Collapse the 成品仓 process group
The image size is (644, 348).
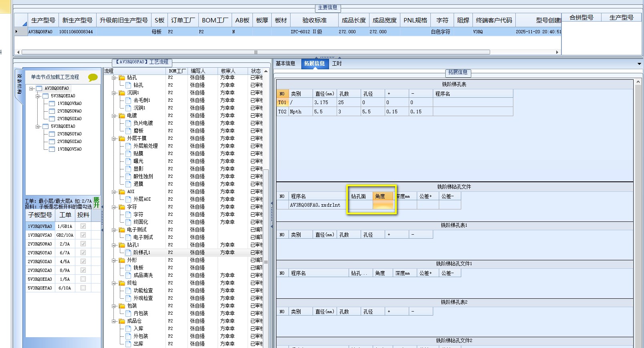(x=114, y=321)
